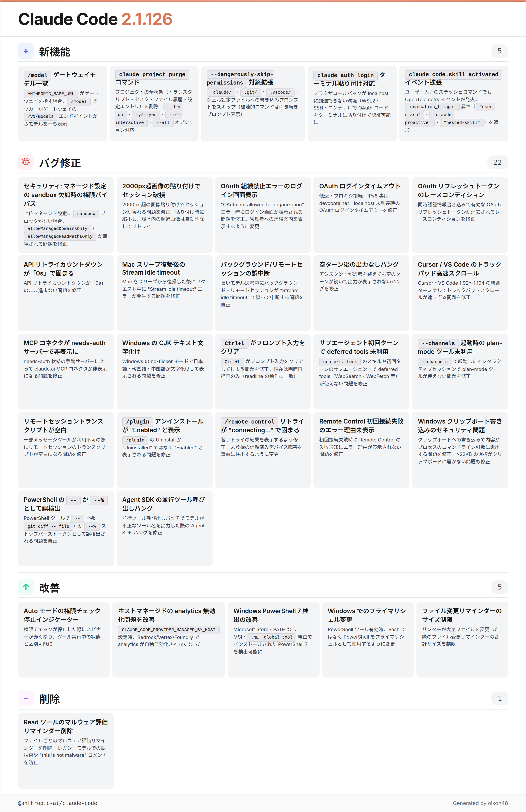526x812 pixels.
Task: Click the "/v1/models" code chip
Action: pyautogui.click(x=40, y=116)
